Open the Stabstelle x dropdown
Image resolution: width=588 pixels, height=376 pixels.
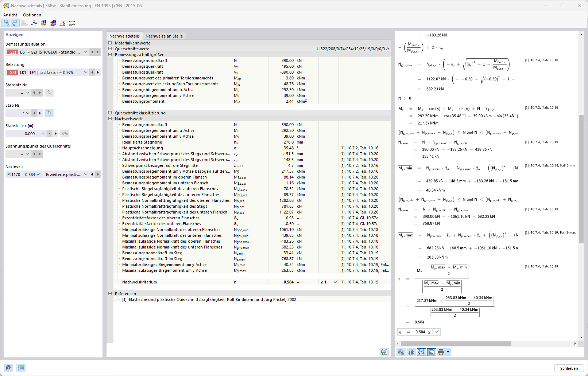43,133
